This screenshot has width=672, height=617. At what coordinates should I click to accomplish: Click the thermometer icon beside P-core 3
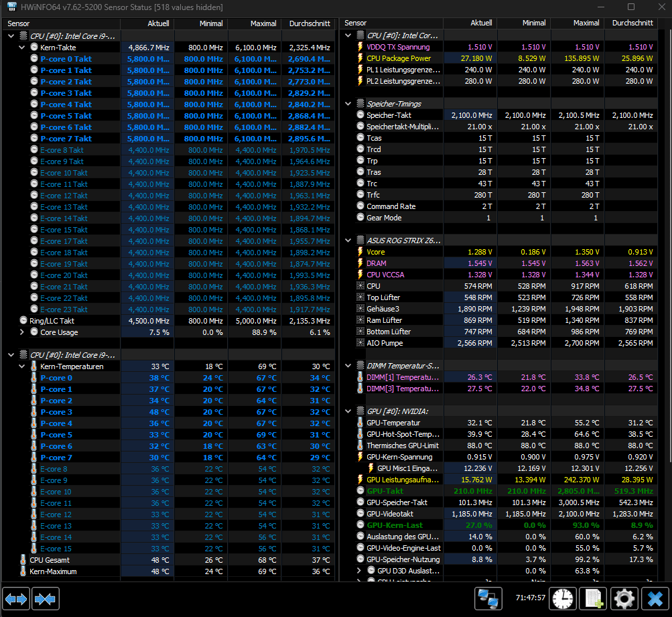point(34,412)
